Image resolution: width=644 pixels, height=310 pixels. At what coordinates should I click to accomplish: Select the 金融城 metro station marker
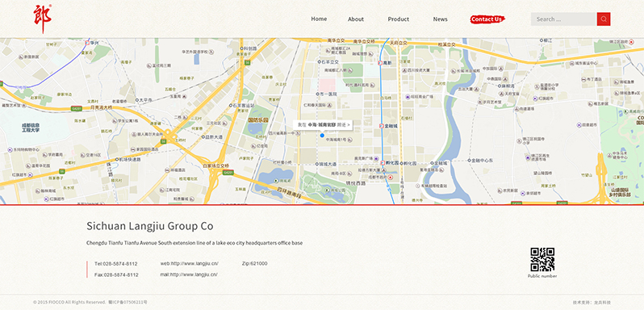click(382, 126)
